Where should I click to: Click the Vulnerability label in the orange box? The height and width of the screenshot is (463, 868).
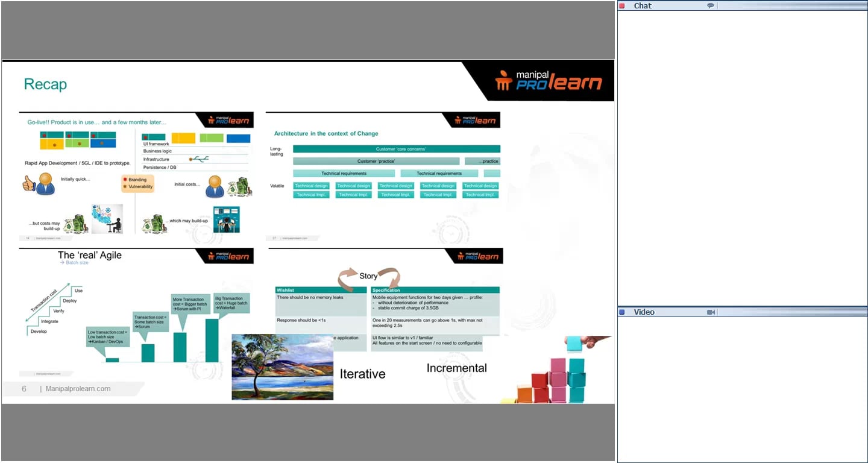point(141,187)
